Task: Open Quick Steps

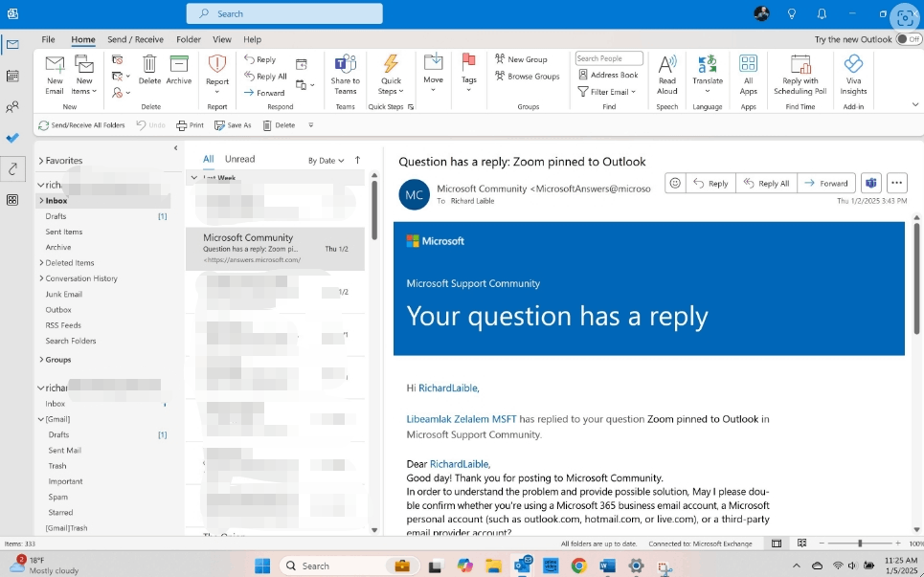Action: pyautogui.click(x=391, y=75)
